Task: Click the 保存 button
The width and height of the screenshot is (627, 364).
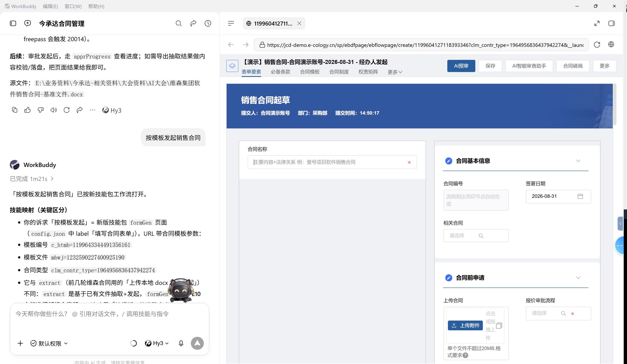Action: (x=490, y=66)
